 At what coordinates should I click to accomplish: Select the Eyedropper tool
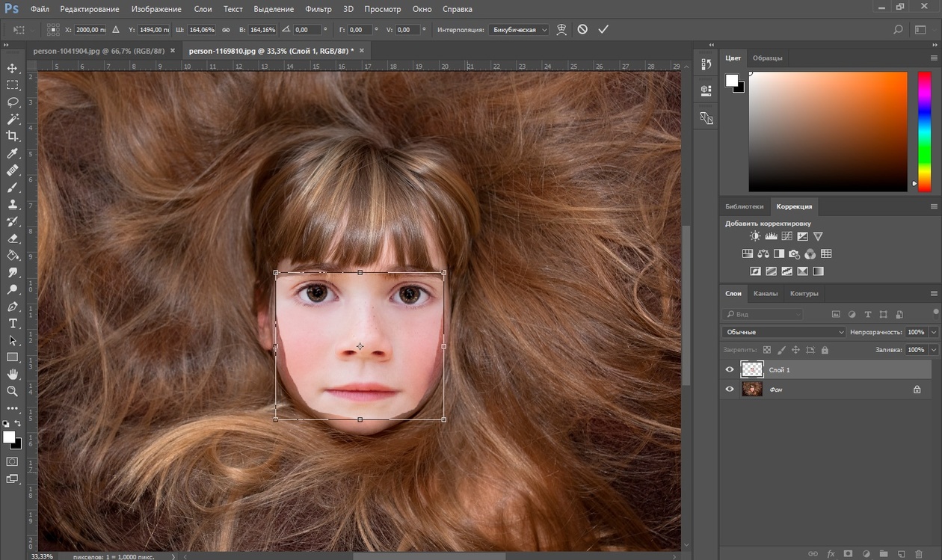coord(12,153)
